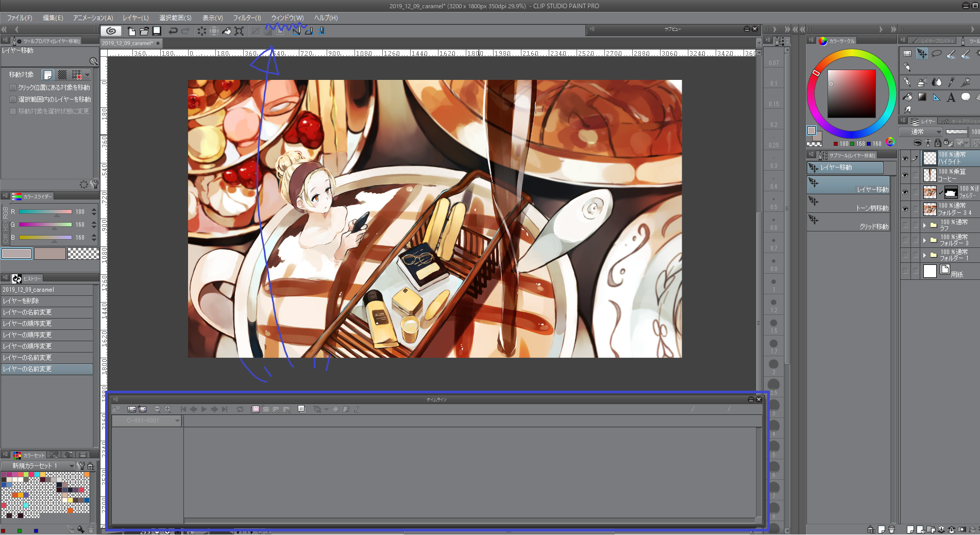The image size is (980, 535).
Task: Click the paint bucket fill icon in command bar
Action: 227,31
